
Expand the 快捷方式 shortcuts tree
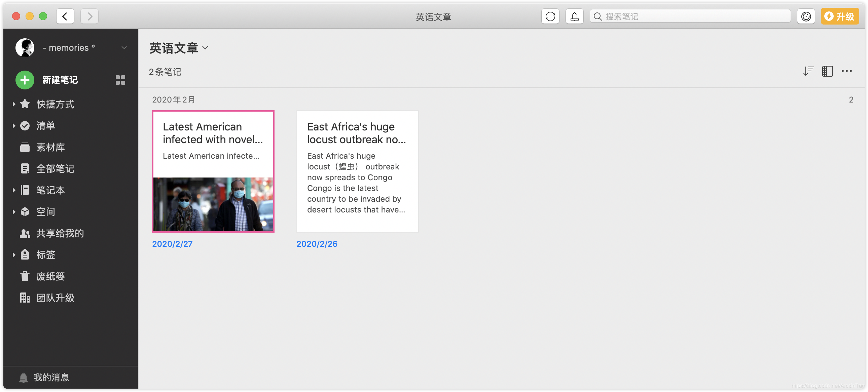(x=14, y=104)
